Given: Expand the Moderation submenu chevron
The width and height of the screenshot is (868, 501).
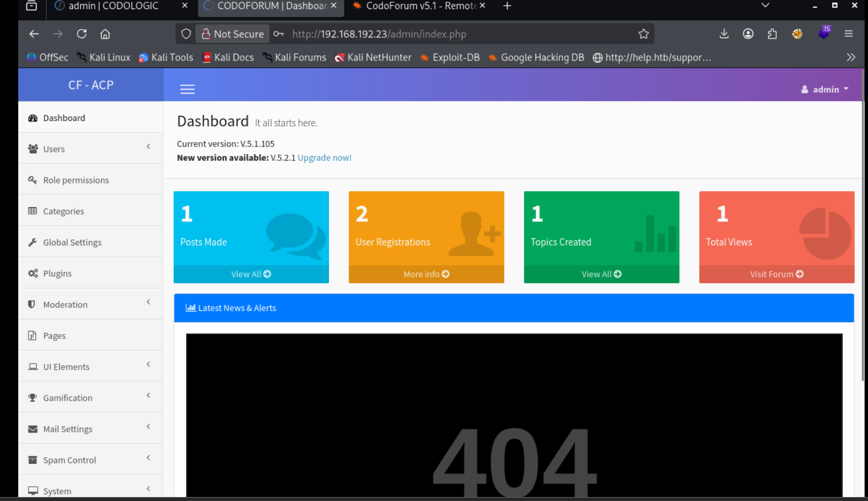Looking at the screenshot, I should click(148, 302).
